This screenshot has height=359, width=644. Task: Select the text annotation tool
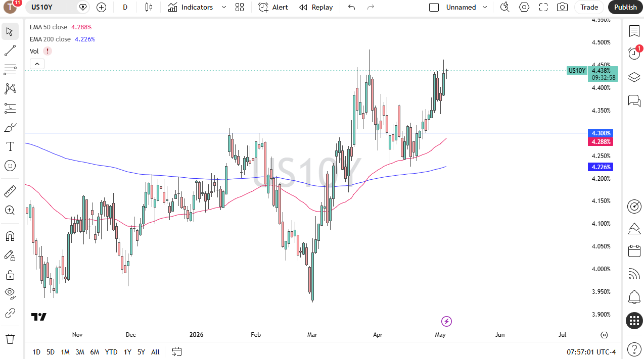(x=10, y=146)
